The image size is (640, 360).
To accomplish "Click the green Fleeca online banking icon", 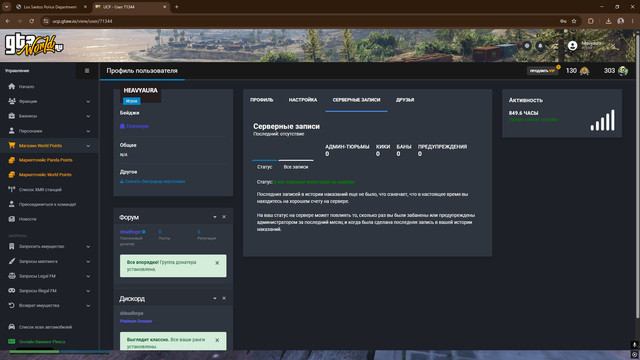I will click(11, 342).
